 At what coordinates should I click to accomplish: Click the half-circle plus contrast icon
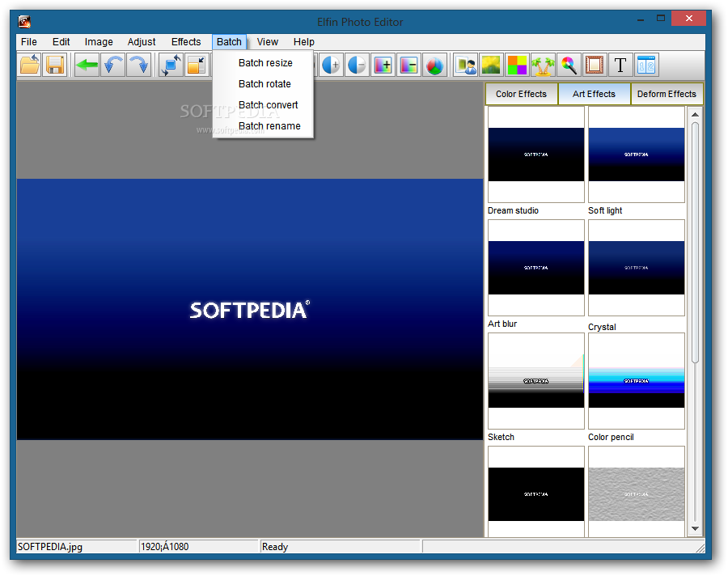tap(331, 65)
